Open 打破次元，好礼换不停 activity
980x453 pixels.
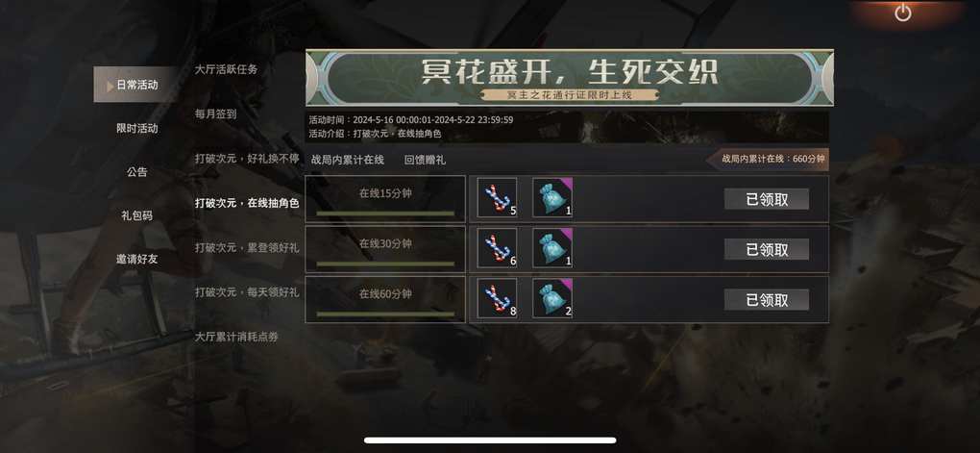(247, 159)
